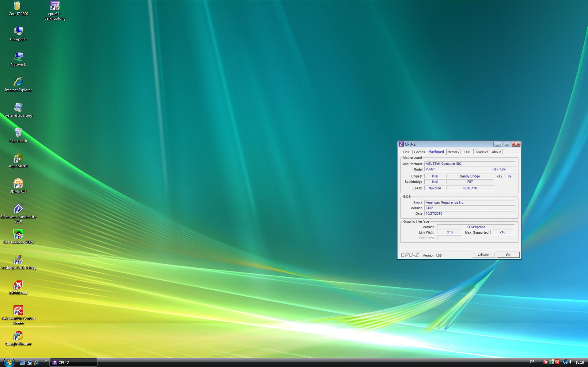Viewport: 588px width, 367px height.
Task: Select the Mainboard tab
Action: (x=436, y=152)
